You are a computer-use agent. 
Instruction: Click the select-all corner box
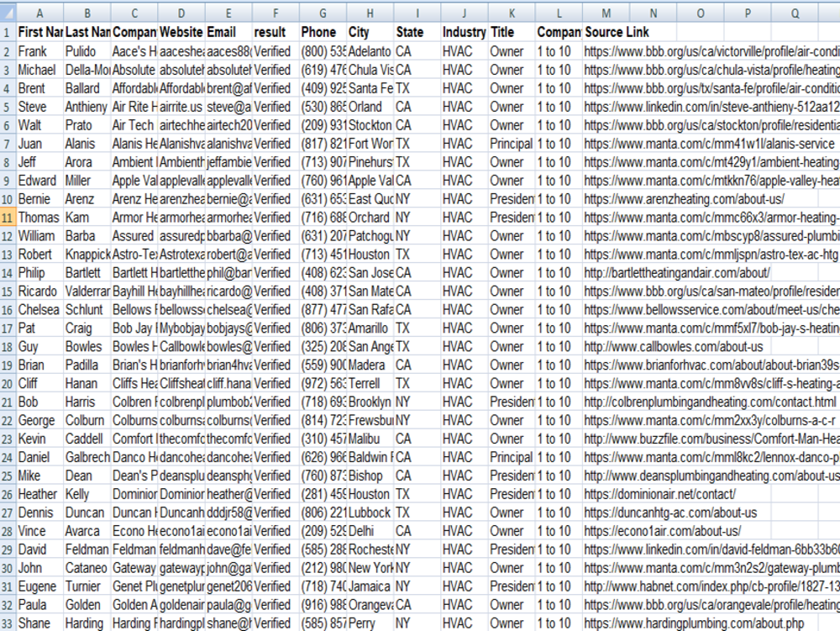8,13
